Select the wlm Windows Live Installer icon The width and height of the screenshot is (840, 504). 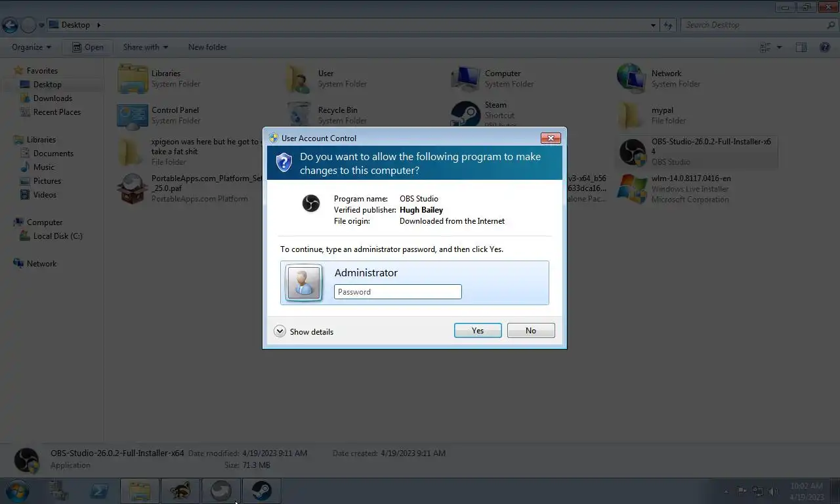tap(632, 189)
